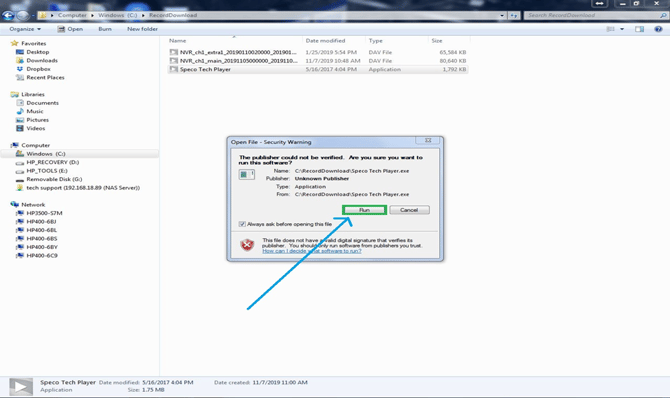This screenshot has width=670, height=398.
Task: Toggle the preview pane icon
Action: tap(639, 29)
